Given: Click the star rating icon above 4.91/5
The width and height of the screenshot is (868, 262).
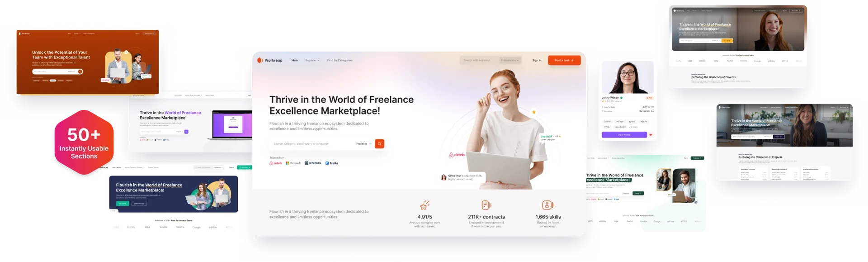Looking at the screenshot, I should coord(425,205).
